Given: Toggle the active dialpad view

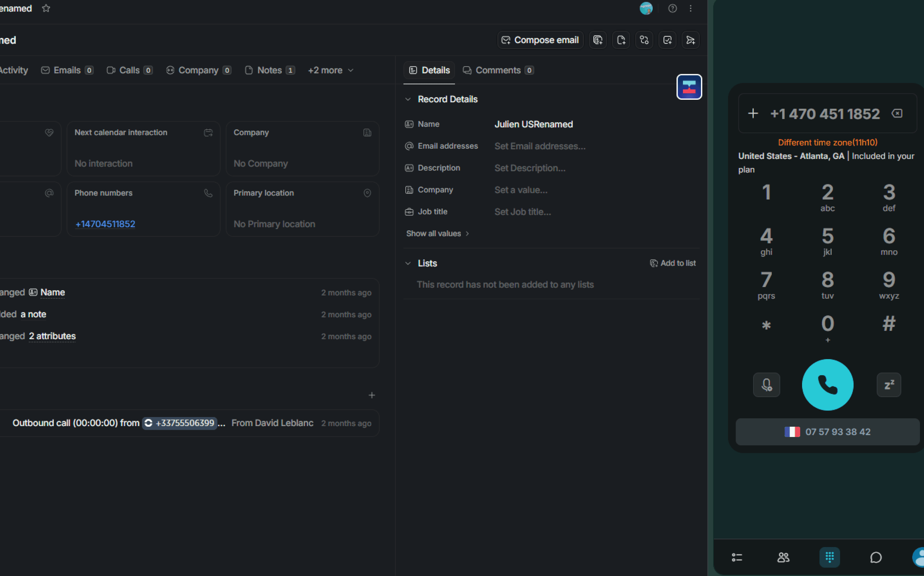Looking at the screenshot, I should (830, 557).
